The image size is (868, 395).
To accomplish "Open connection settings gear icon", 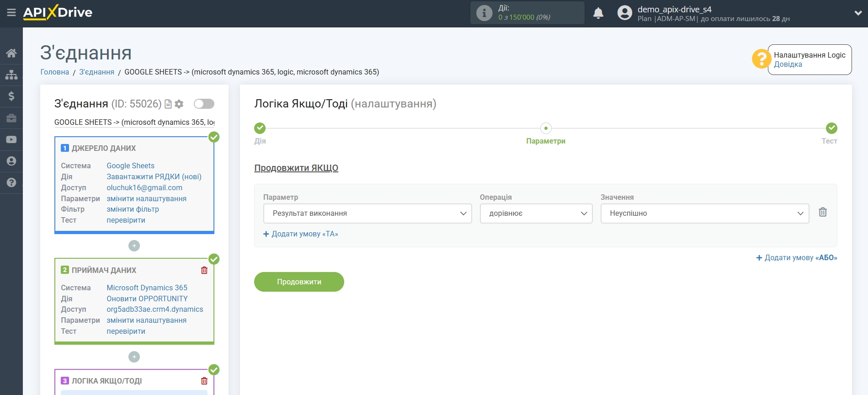I will tap(179, 104).
